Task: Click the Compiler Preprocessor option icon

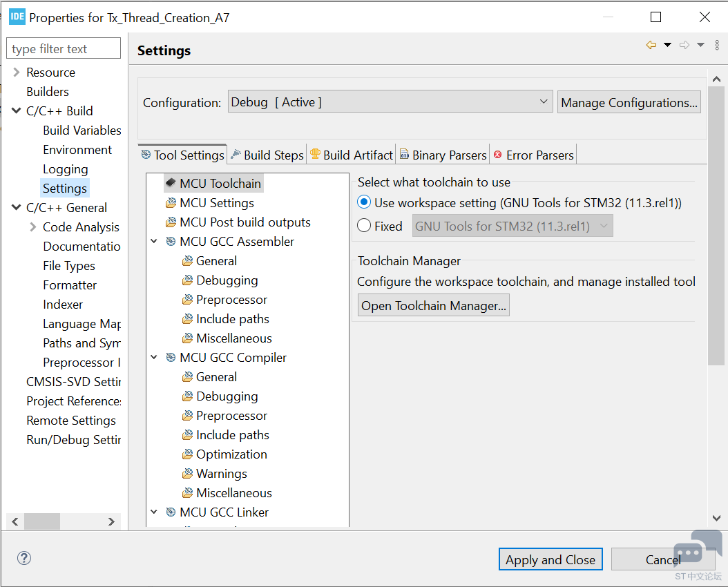Action: (x=187, y=416)
